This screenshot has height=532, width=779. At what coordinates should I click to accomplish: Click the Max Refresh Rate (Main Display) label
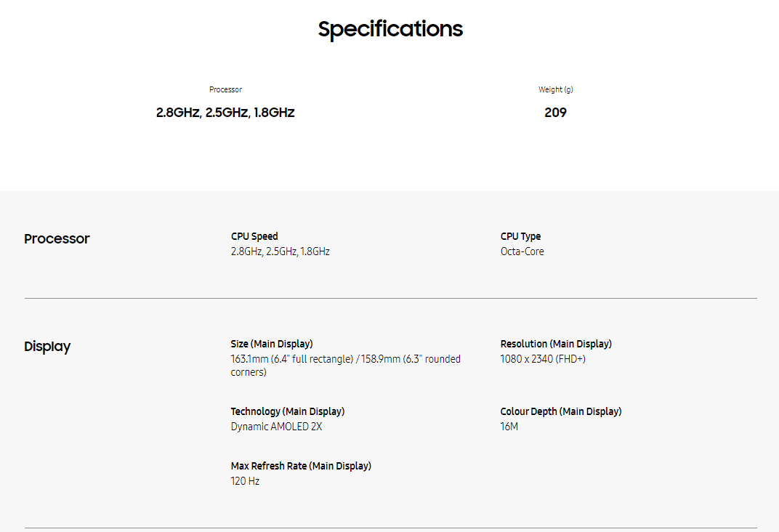(301, 466)
